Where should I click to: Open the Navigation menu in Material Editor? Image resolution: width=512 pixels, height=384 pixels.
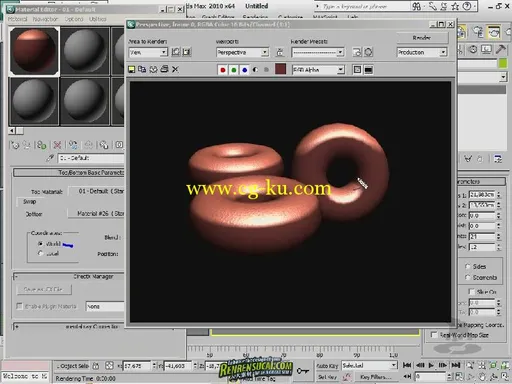[x=45, y=19]
